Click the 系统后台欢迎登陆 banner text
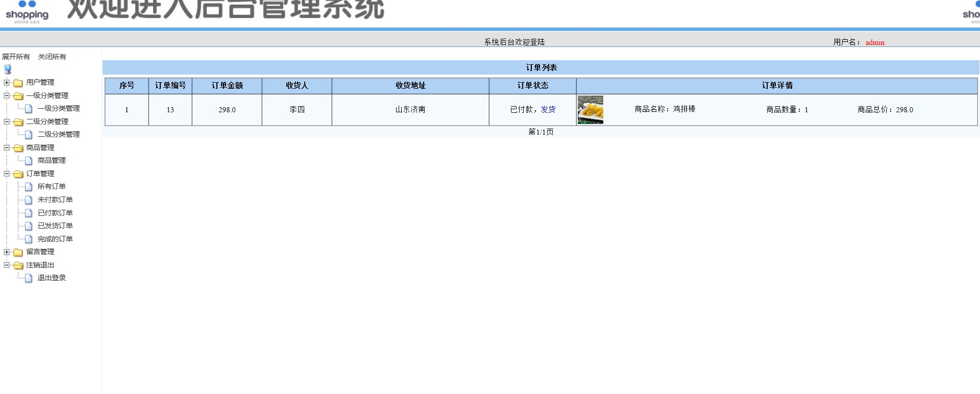This screenshot has height=394, width=980. pyautogui.click(x=514, y=42)
